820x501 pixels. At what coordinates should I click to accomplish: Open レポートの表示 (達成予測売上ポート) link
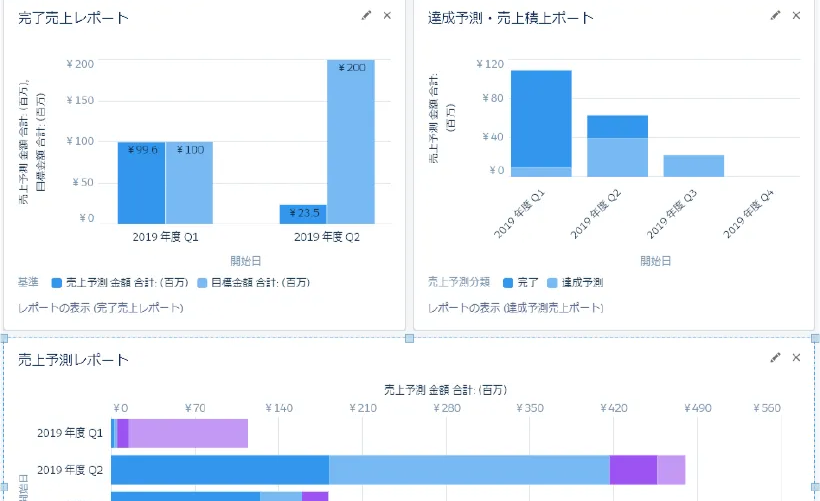515,308
